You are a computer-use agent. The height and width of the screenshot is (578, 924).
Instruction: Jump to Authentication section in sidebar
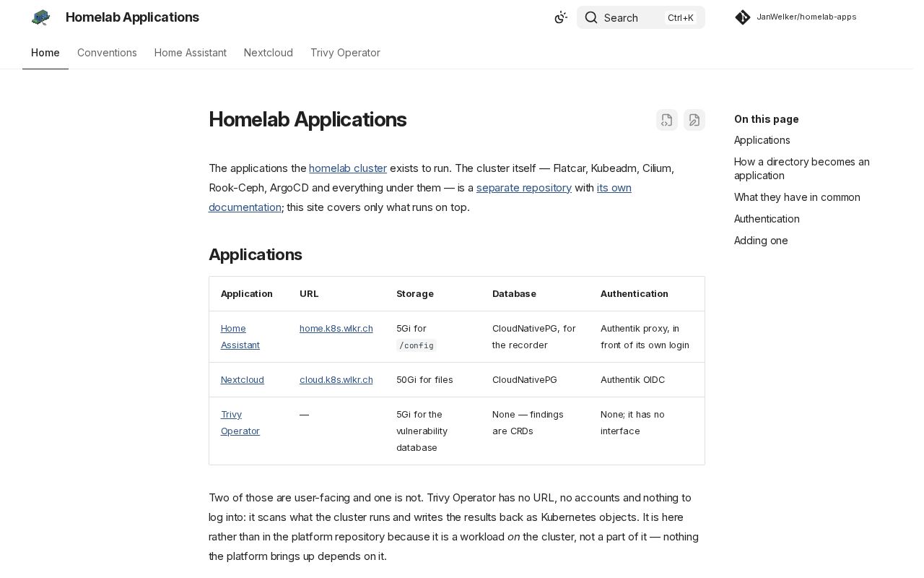(767, 219)
